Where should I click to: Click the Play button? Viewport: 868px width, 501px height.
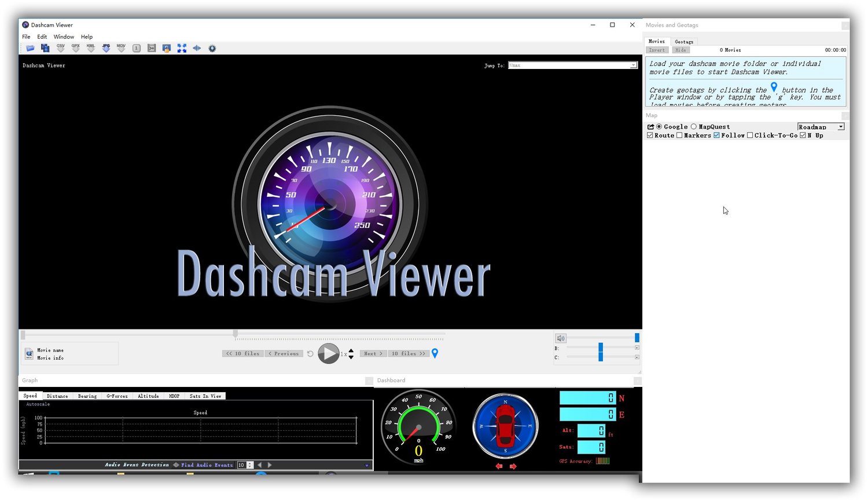[329, 353]
